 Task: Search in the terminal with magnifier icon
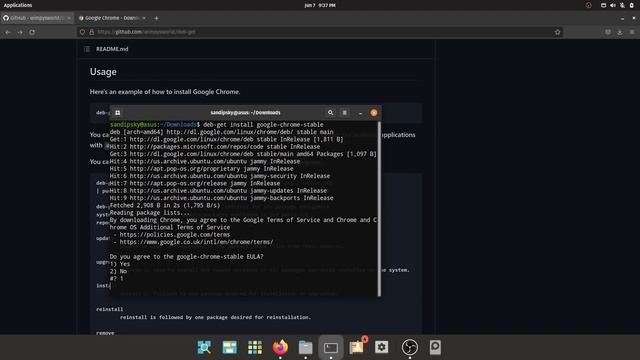(330, 113)
